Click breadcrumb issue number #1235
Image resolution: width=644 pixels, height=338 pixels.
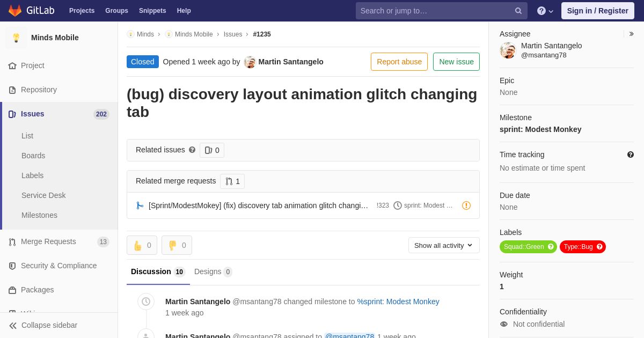pos(262,34)
